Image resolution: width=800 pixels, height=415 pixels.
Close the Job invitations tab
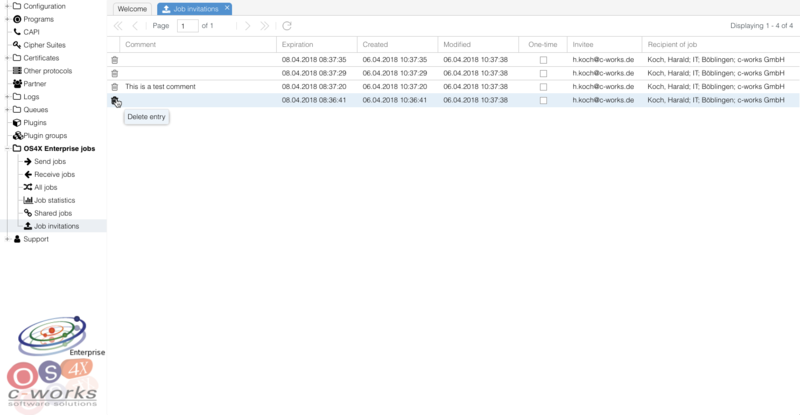[x=227, y=8]
